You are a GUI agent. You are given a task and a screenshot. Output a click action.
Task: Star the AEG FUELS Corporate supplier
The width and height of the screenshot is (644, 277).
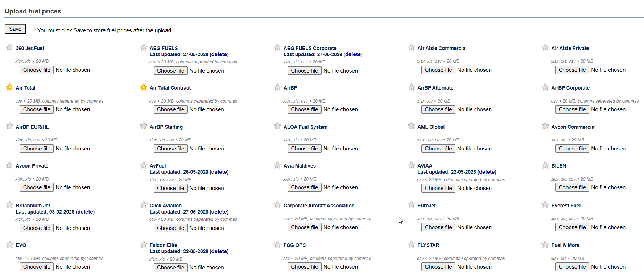tap(277, 47)
